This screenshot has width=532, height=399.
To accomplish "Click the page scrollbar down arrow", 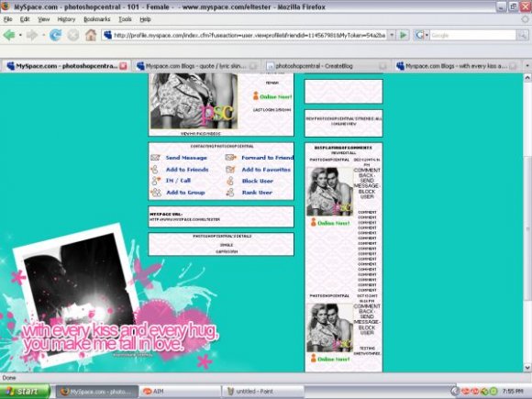I will pos(527,367).
